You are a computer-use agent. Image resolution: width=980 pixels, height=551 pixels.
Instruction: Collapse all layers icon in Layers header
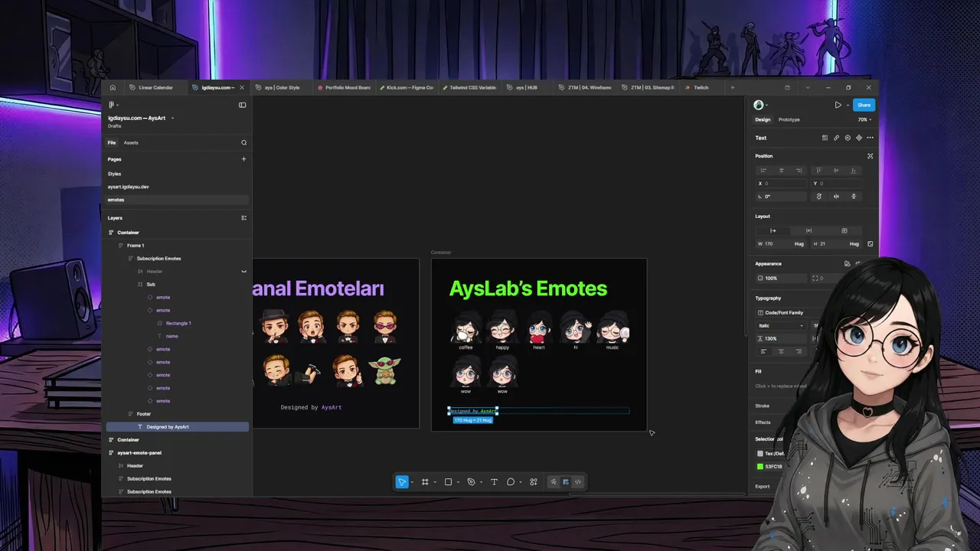click(x=244, y=218)
